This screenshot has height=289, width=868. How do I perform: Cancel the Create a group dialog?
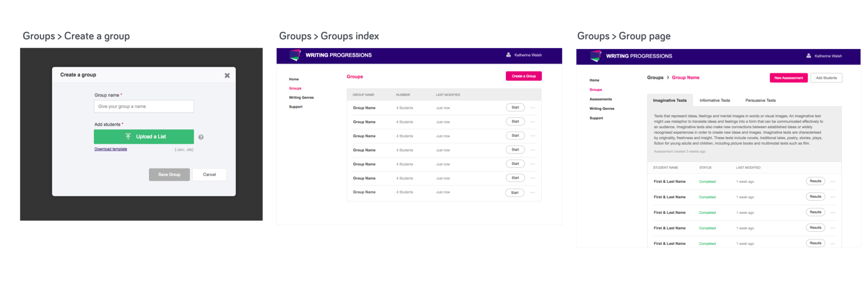coord(209,175)
